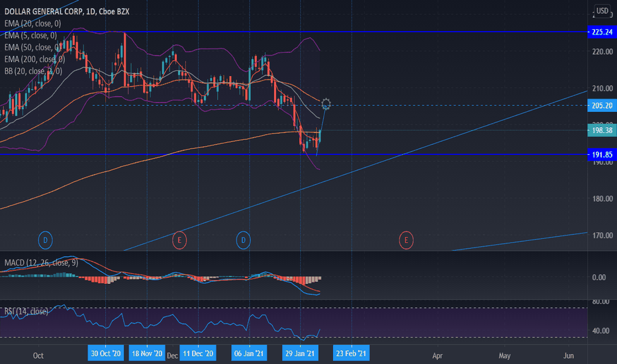Click the MACD 0.00 axis value

tap(599, 277)
